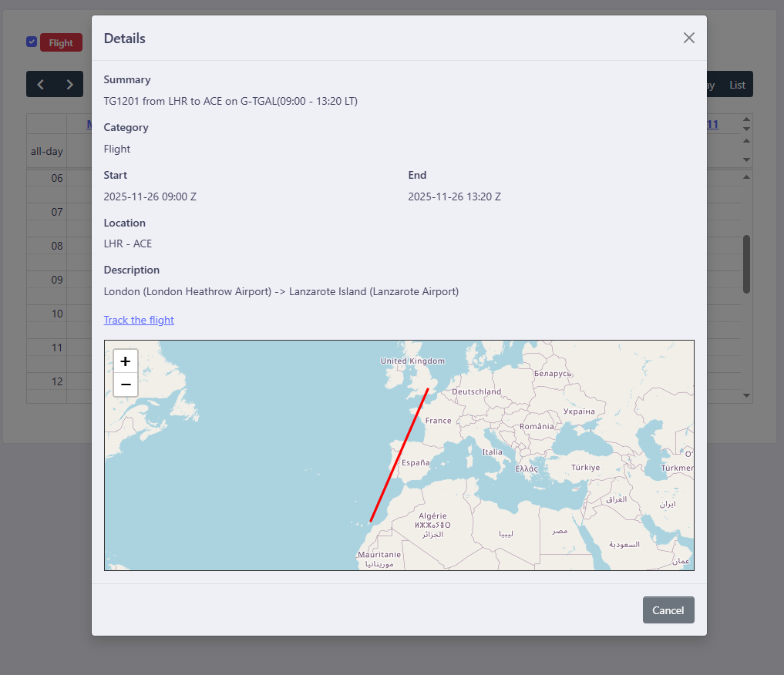Click the red Flight category badge
The width and height of the screenshot is (784, 675).
pos(61,43)
